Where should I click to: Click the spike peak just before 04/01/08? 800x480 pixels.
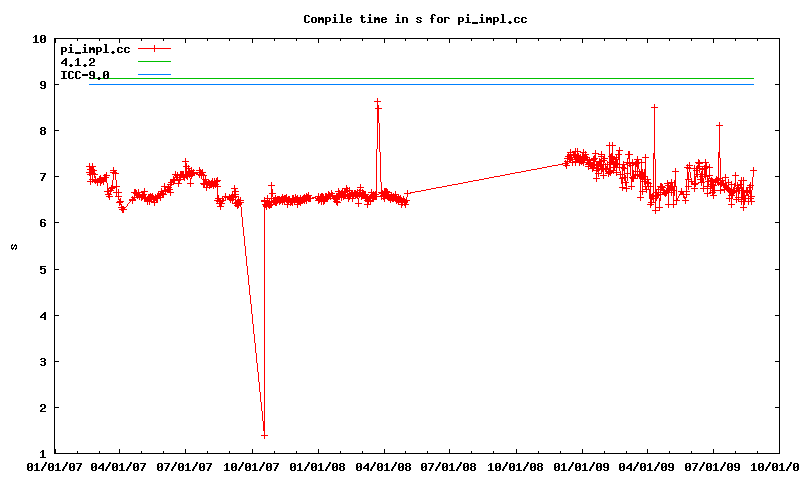377,102
